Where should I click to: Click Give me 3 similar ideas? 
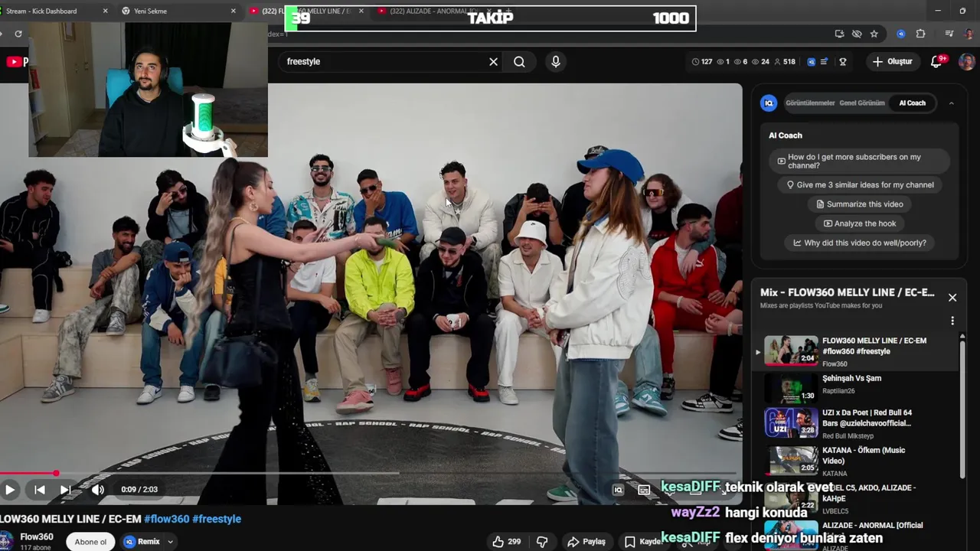point(859,185)
